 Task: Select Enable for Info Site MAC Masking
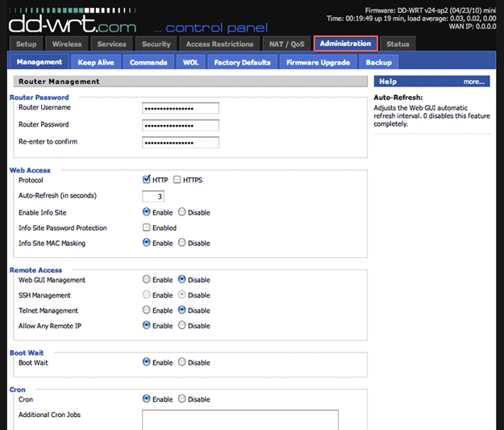click(146, 243)
